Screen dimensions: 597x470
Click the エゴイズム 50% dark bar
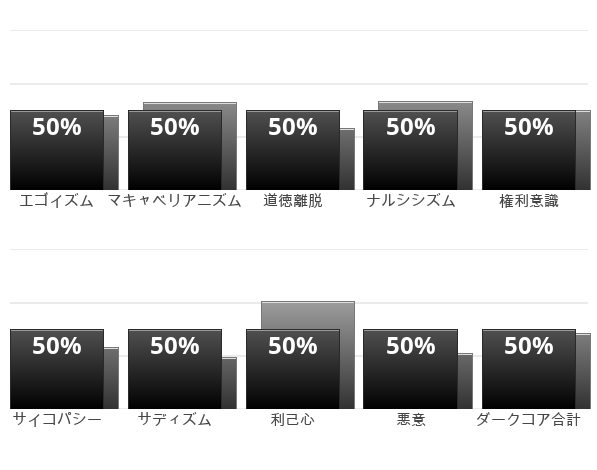pos(57,150)
